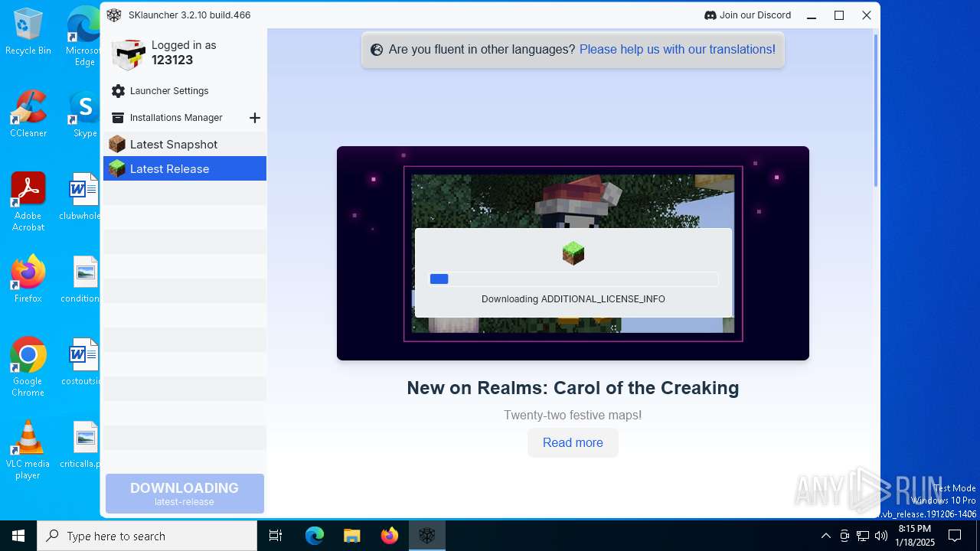Open condition image file on desktop
This screenshot has width=980, height=551.
pos(82,279)
